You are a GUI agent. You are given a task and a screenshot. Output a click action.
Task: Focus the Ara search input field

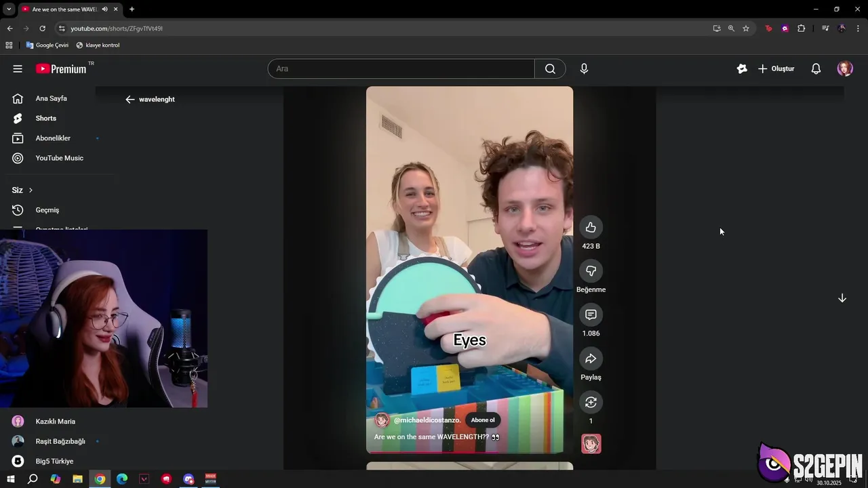(x=401, y=68)
